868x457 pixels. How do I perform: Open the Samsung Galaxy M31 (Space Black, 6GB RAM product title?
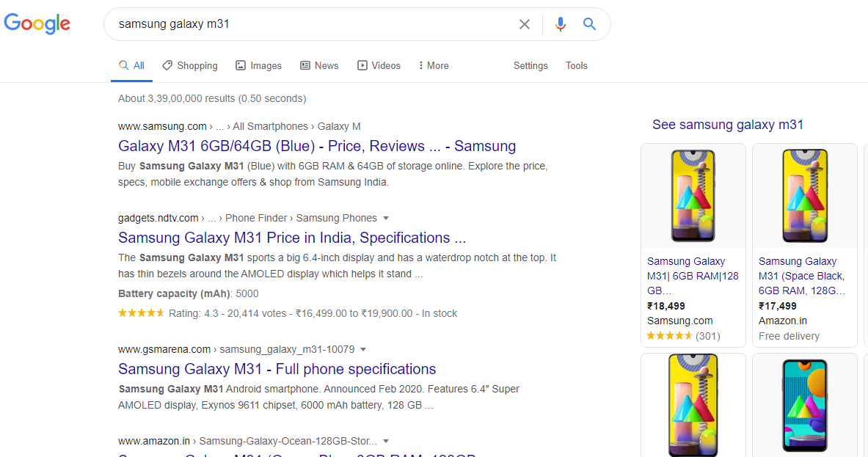tap(801, 276)
